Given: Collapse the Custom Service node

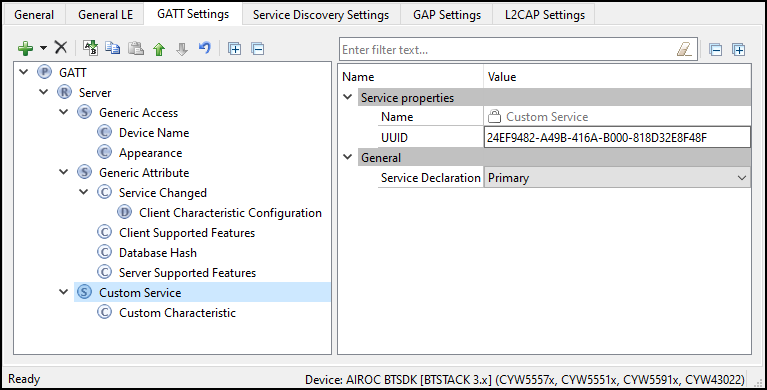Looking at the screenshot, I should click(64, 292).
